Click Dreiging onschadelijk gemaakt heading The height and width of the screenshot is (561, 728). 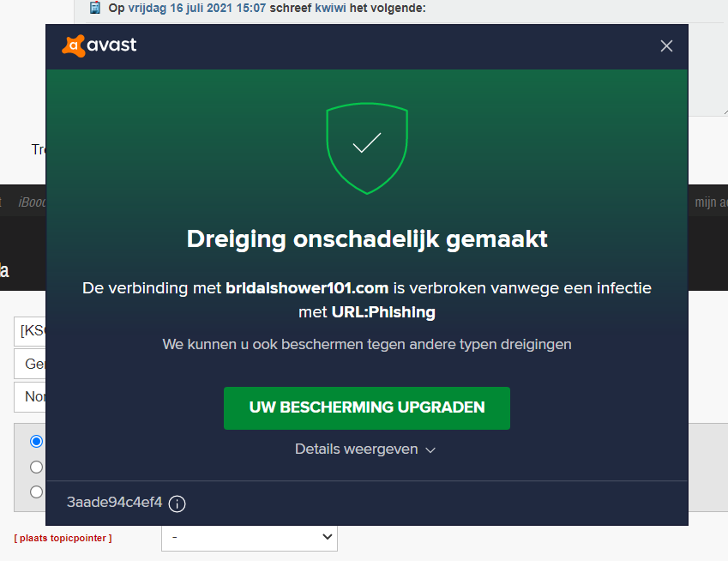367,239
